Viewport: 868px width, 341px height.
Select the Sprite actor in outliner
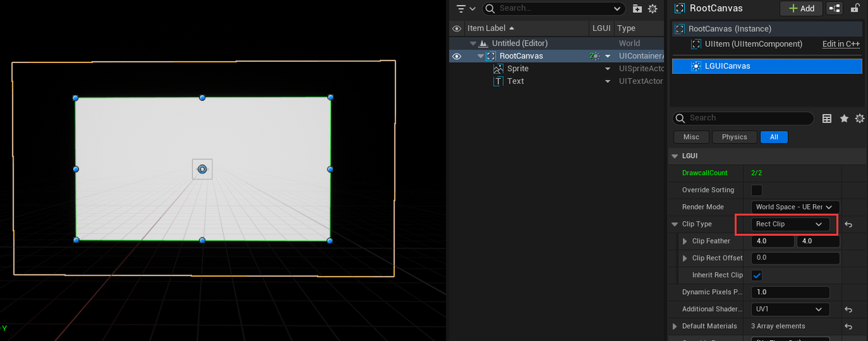point(517,68)
